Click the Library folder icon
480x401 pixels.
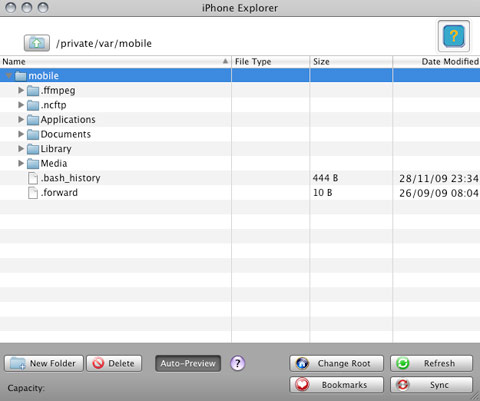[33, 149]
